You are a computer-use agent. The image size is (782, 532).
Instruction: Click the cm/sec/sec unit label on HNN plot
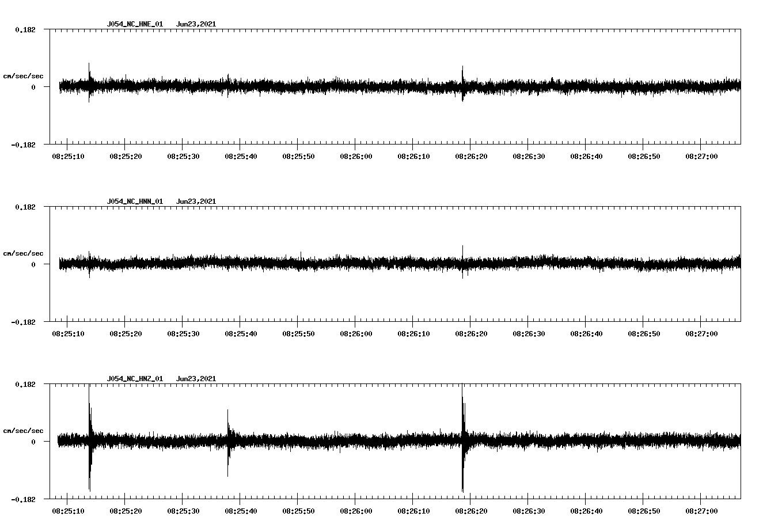pyautogui.click(x=23, y=253)
